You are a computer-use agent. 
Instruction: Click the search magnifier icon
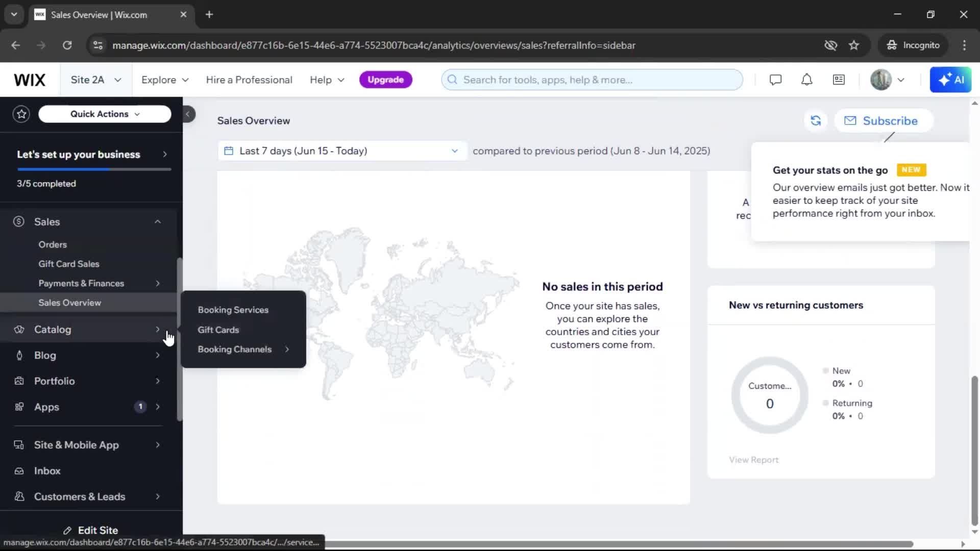coord(452,80)
